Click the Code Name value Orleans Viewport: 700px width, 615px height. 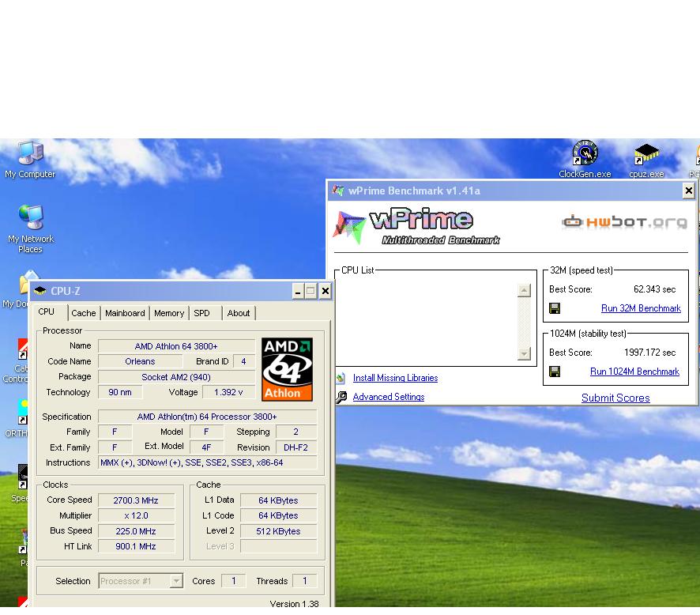coord(140,361)
